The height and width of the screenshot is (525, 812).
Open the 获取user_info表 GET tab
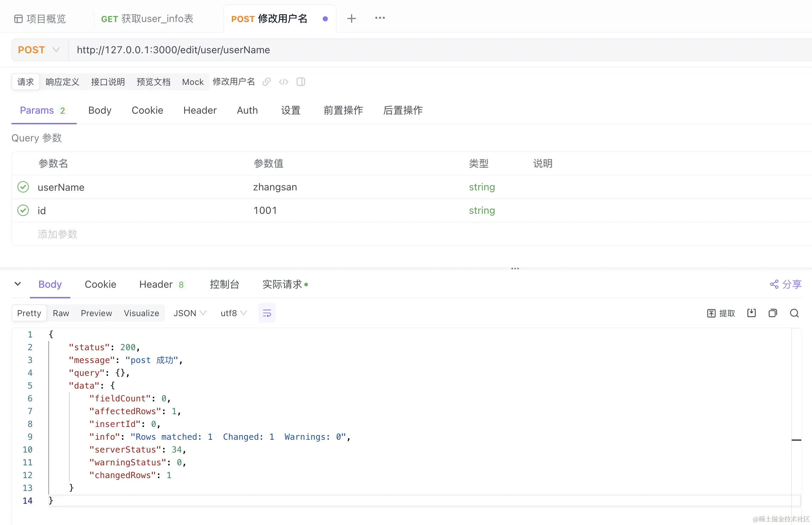(x=147, y=19)
